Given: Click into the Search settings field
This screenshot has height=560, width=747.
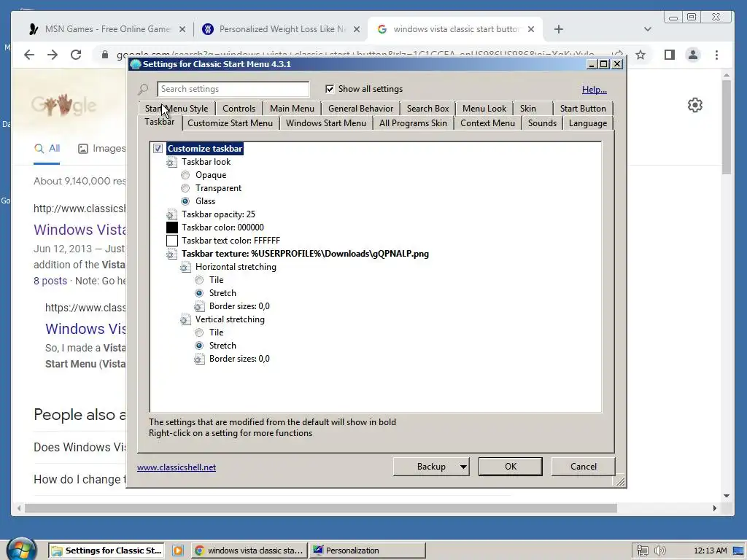Looking at the screenshot, I should pyautogui.click(x=233, y=89).
